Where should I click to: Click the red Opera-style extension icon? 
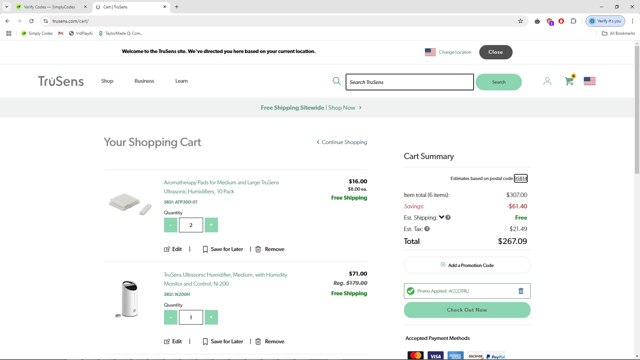pyautogui.click(x=561, y=21)
